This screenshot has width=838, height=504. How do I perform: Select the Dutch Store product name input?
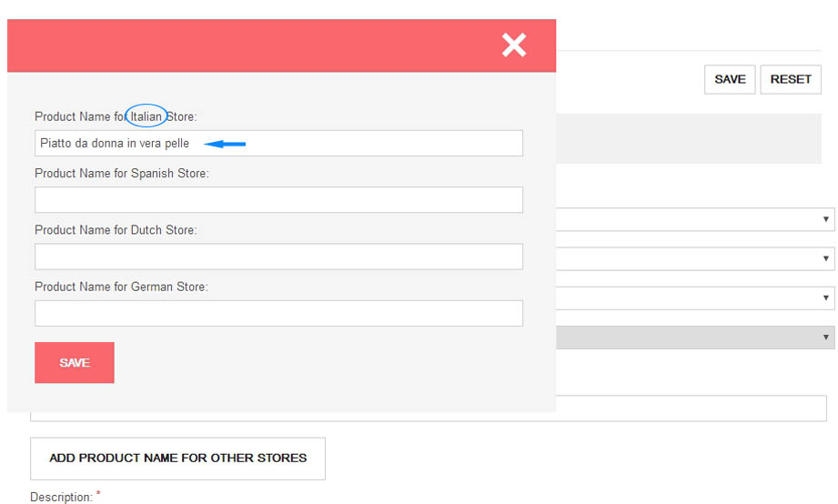pyautogui.click(x=278, y=257)
